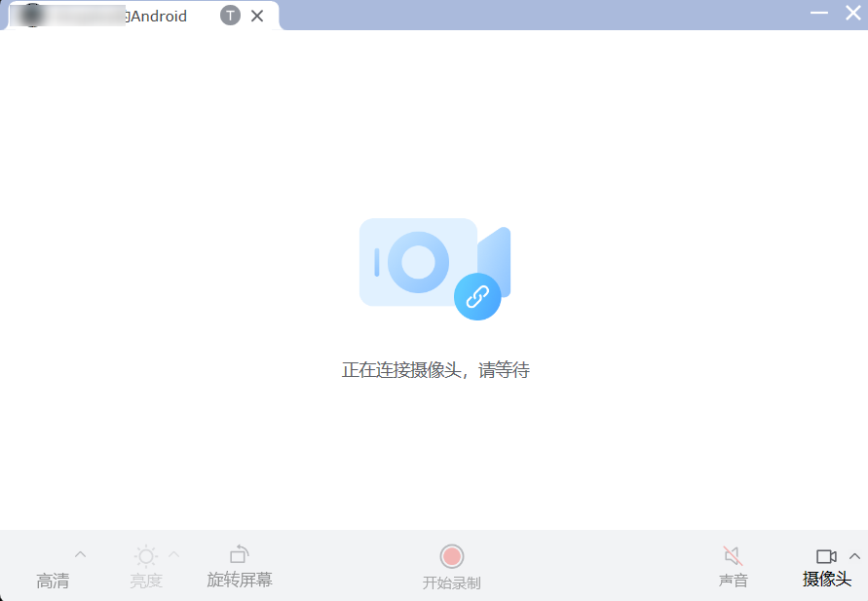Expand the 亮度 brightness chevron
The height and width of the screenshot is (601, 868).
pyautogui.click(x=174, y=555)
